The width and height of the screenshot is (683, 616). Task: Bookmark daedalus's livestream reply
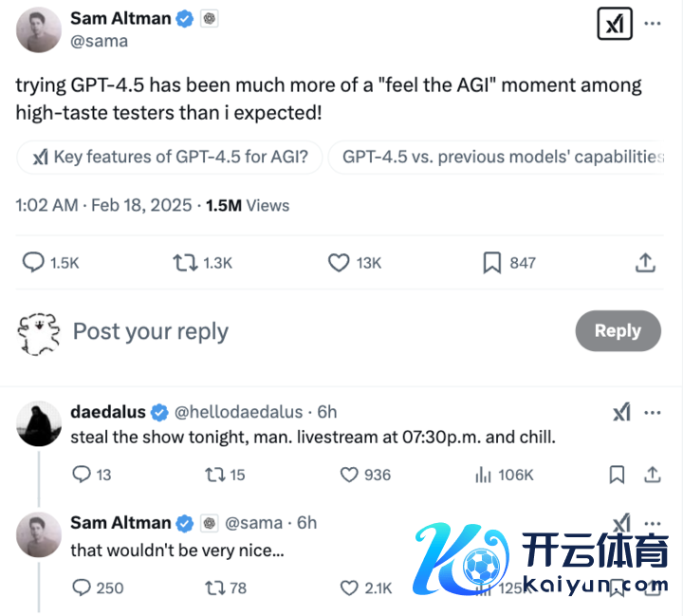click(x=617, y=475)
